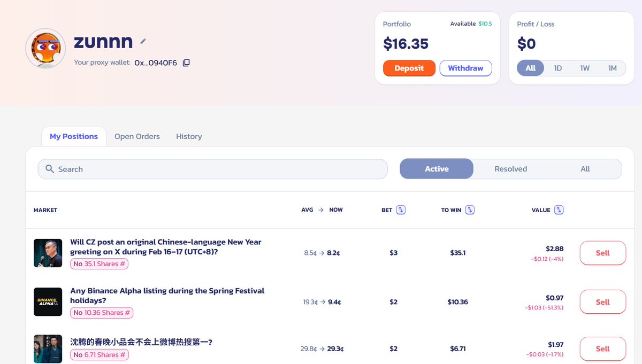The height and width of the screenshot is (364, 642).
Task: Sort positions by the VALUE column
Action: (559, 210)
